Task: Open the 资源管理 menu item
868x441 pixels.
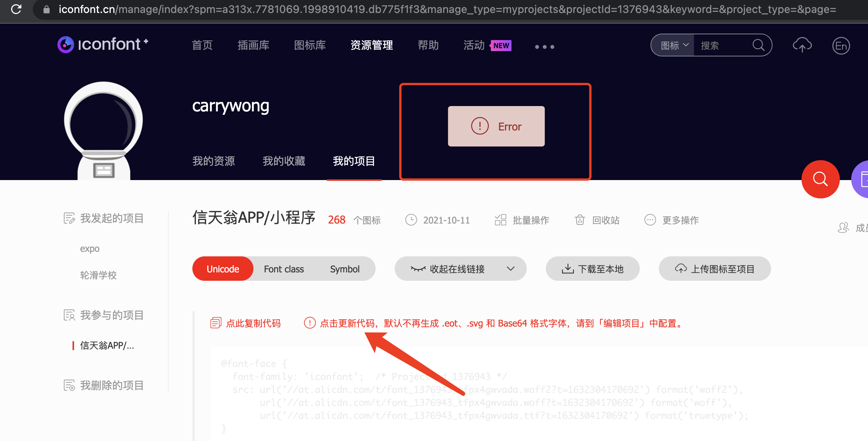Action: (371, 45)
